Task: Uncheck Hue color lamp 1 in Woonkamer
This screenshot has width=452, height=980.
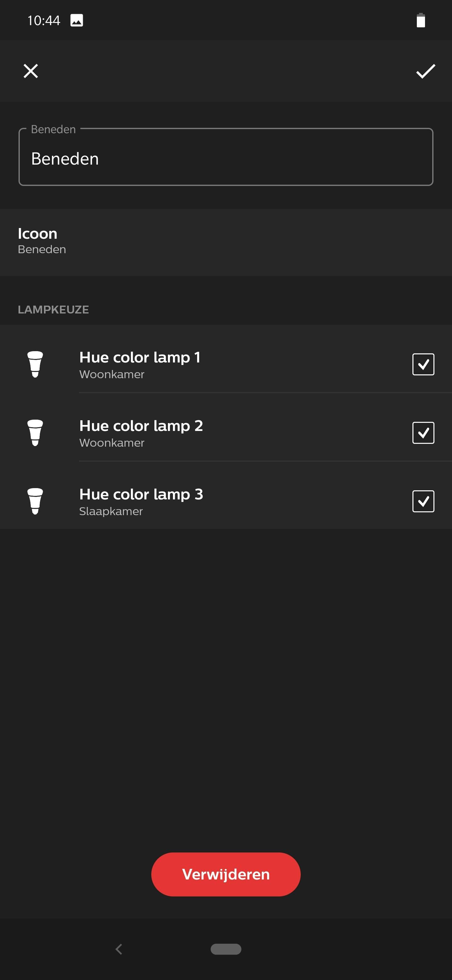Action: pyautogui.click(x=423, y=364)
